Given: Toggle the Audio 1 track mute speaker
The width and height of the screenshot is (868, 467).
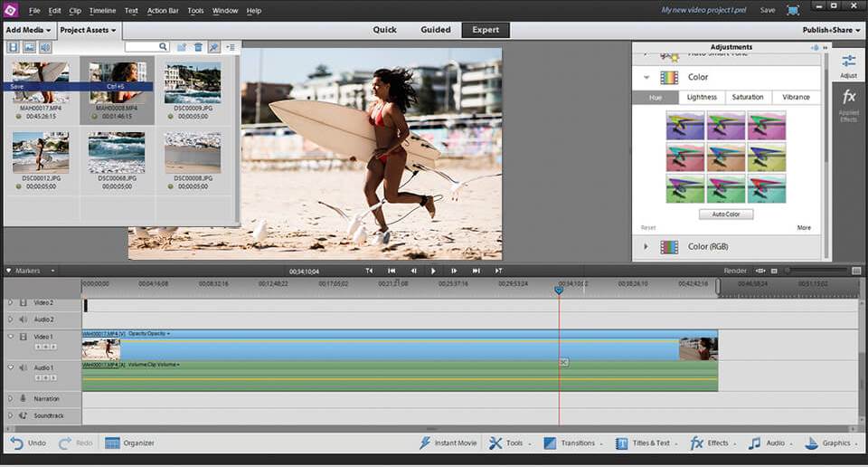Looking at the screenshot, I should coord(24,367).
